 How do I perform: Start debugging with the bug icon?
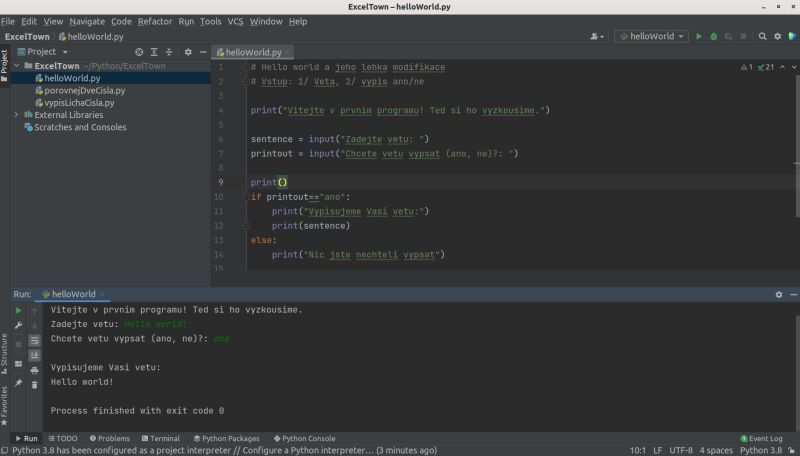[x=714, y=36]
